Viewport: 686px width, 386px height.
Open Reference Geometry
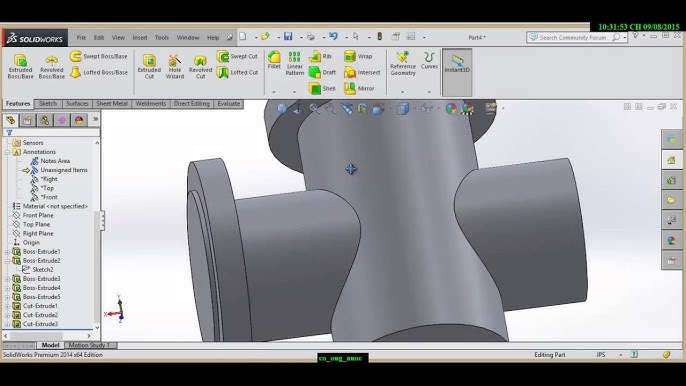402,63
